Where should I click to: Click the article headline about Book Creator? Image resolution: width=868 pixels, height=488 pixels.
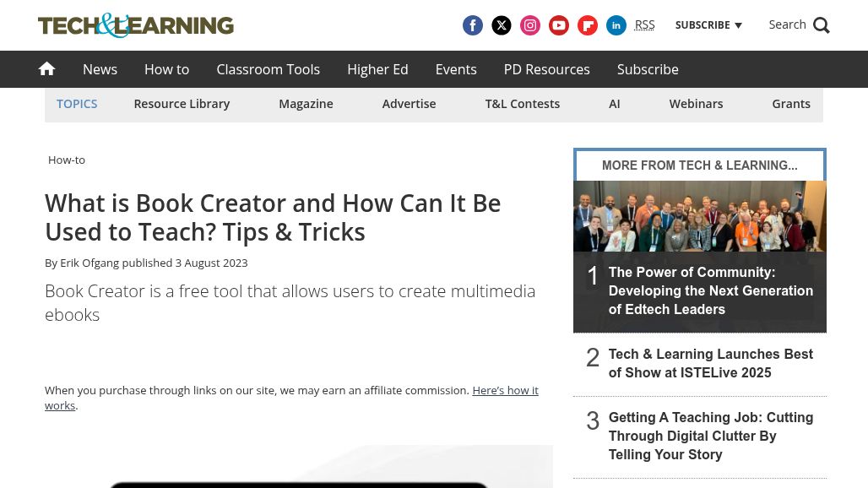coord(273,218)
